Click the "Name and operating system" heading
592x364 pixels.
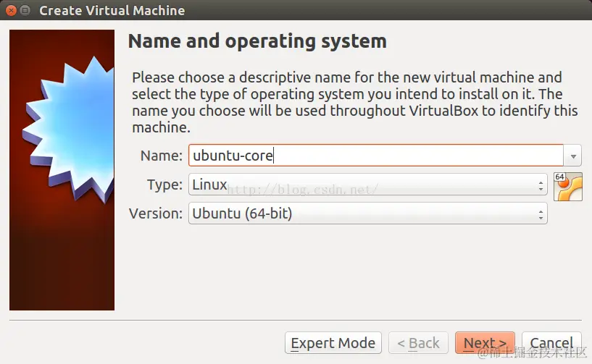(257, 41)
